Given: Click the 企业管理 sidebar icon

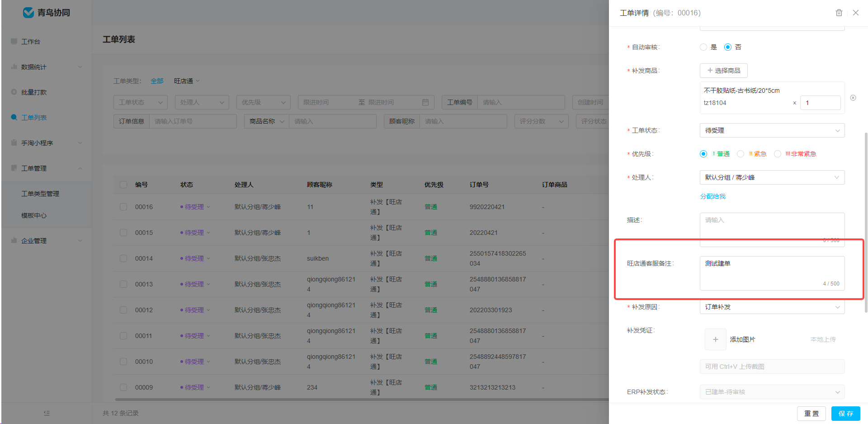Looking at the screenshot, I should (14, 240).
